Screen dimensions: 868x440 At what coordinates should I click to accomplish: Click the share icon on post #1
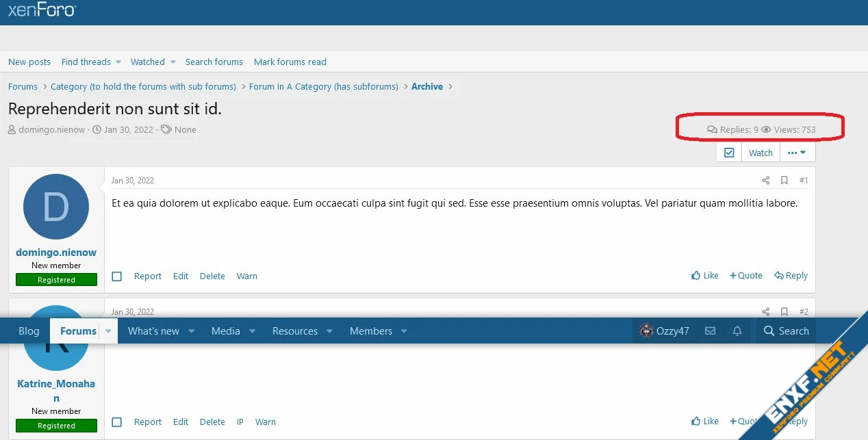(x=765, y=181)
